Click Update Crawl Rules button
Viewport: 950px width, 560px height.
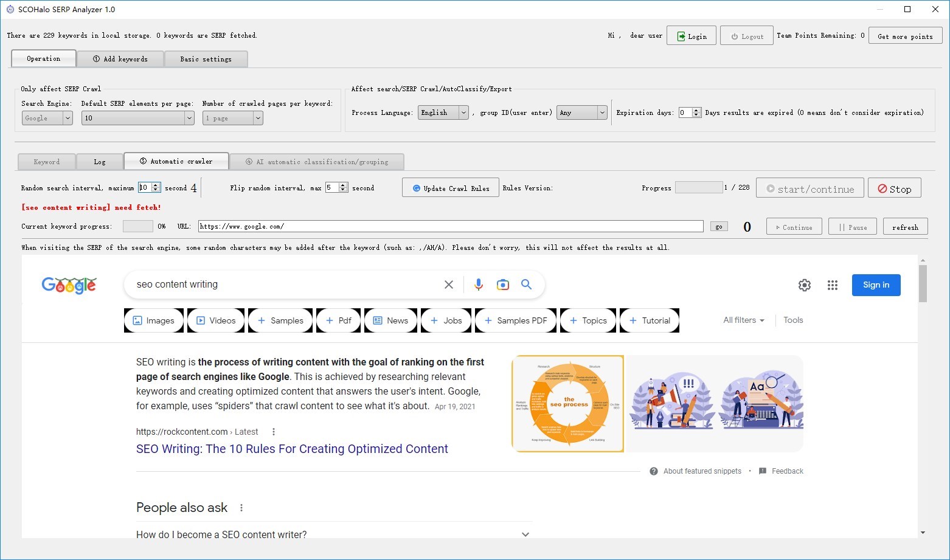pyautogui.click(x=451, y=188)
